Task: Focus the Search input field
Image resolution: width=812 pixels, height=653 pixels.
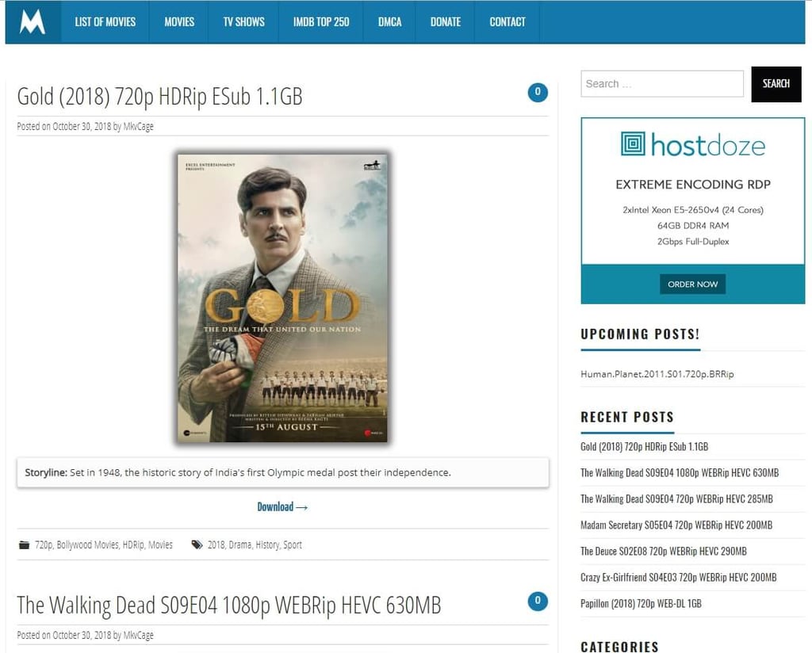Action: coord(662,84)
